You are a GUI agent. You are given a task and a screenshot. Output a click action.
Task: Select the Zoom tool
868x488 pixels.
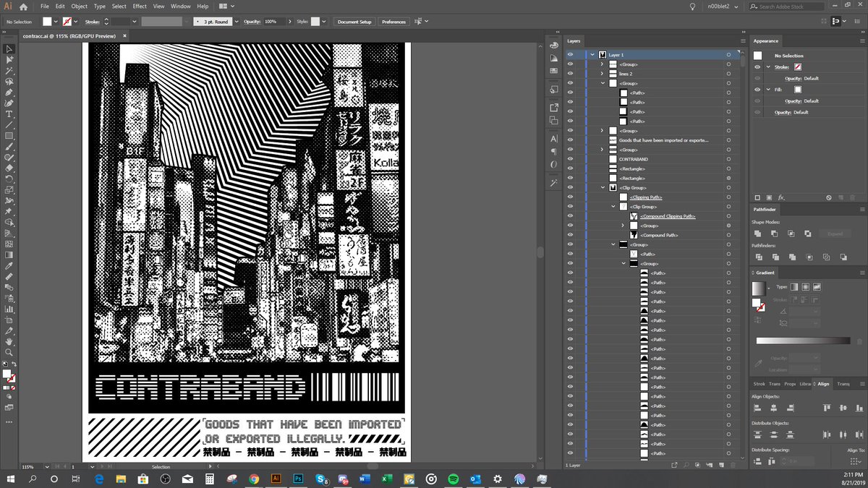(9, 352)
